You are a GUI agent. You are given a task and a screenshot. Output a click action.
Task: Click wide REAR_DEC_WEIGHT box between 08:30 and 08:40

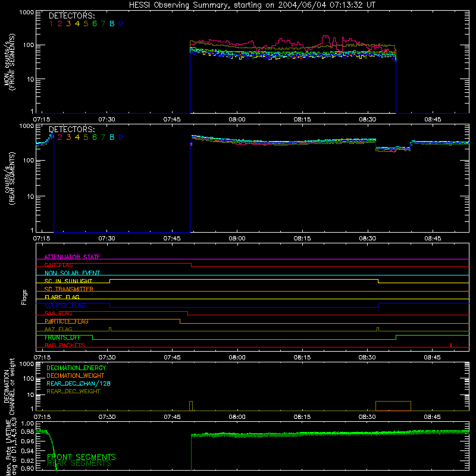pyautogui.click(x=393, y=406)
